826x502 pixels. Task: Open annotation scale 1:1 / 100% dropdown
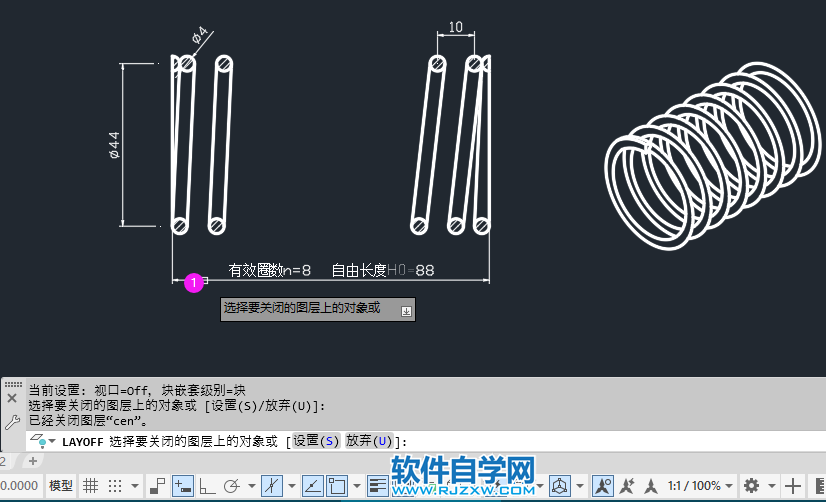[700, 485]
